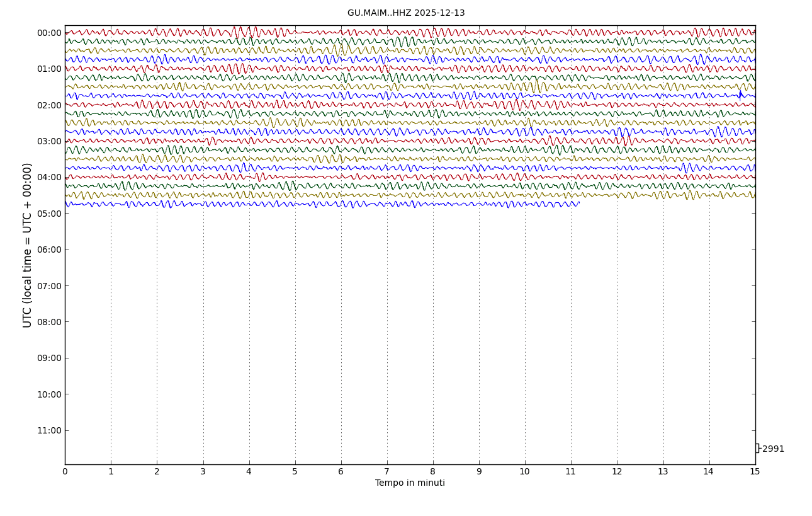Image resolution: width=812 pixels, height=516 pixels.
Task: Click the 02:00 hour tick label
Action: [x=49, y=105]
